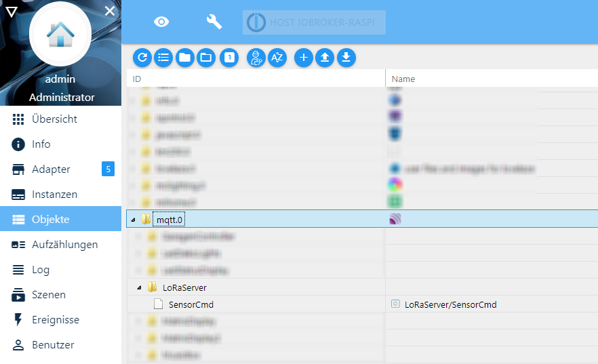The height and width of the screenshot is (364, 598).
Task: Go to the Instanzen page
Action: click(54, 194)
